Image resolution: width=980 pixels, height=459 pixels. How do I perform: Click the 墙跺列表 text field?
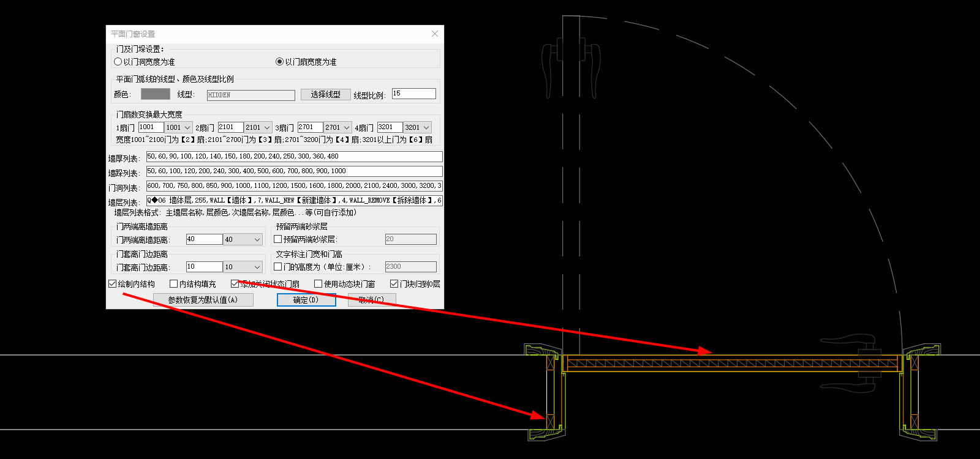pos(294,171)
